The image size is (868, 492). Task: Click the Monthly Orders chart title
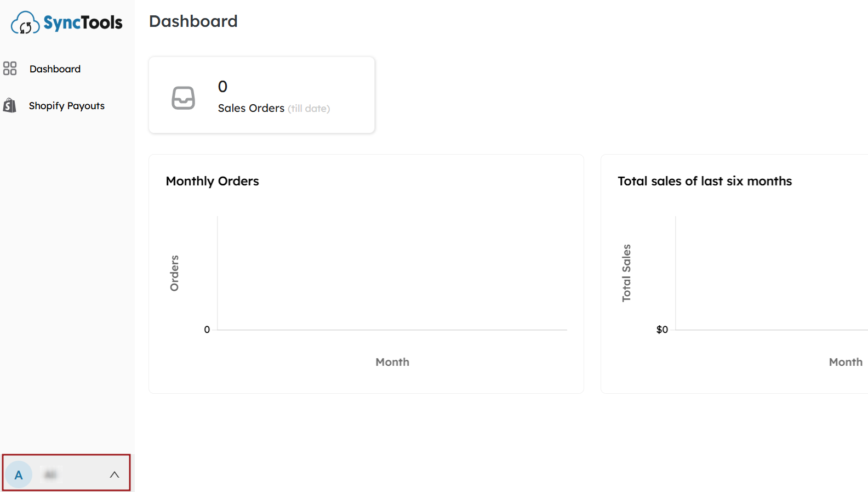click(212, 181)
